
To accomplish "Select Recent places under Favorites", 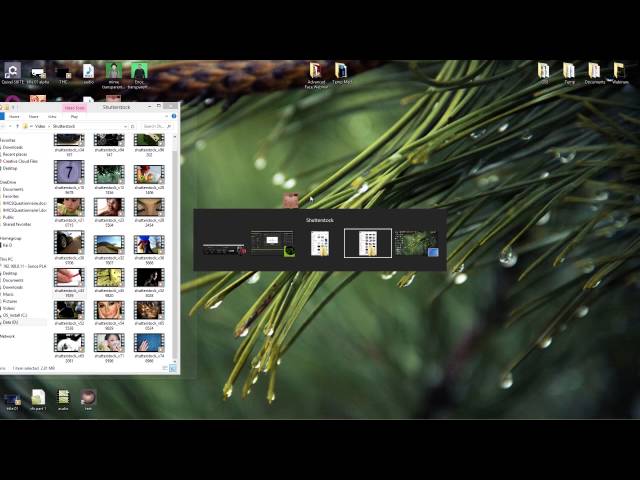I will [x=15, y=154].
